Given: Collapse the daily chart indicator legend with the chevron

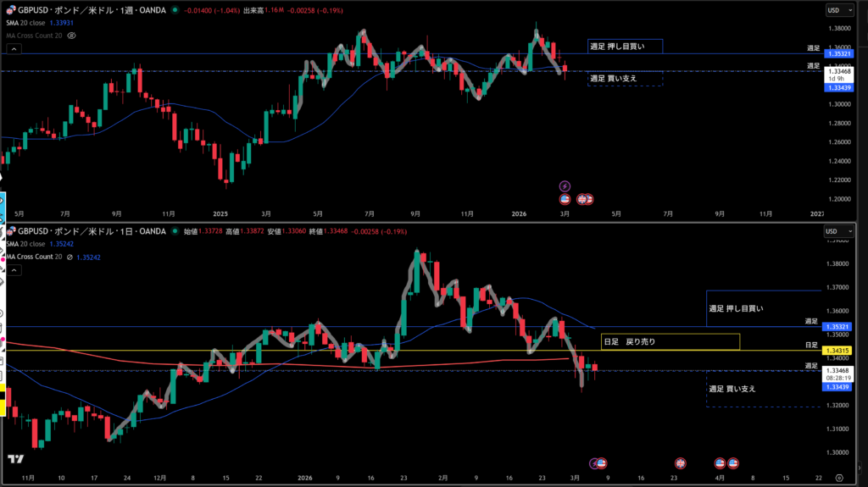Looking at the screenshot, I should 13,270.
